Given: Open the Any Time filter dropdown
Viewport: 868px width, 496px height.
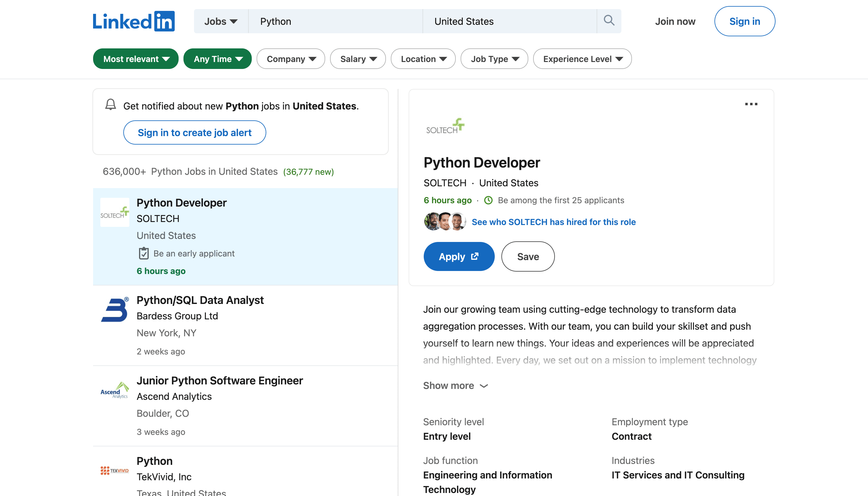Looking at the screenshot, I should click(218, 59).
